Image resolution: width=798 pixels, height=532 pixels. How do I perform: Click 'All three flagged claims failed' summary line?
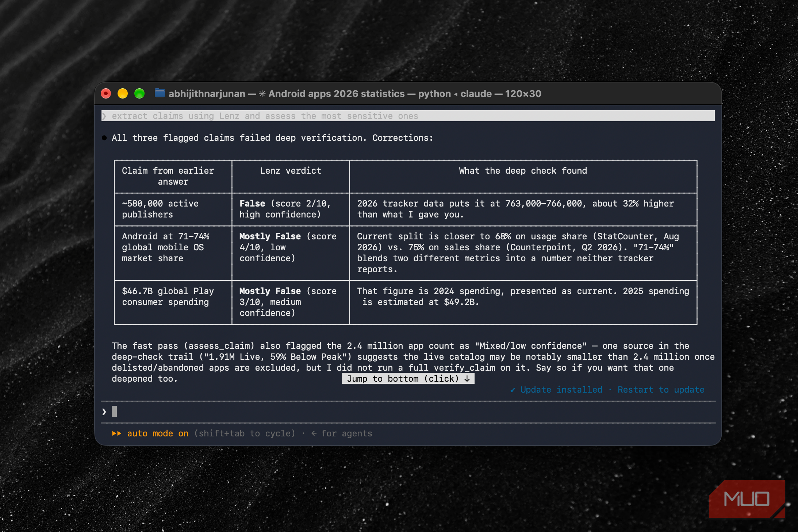click(x=272, y=138)
